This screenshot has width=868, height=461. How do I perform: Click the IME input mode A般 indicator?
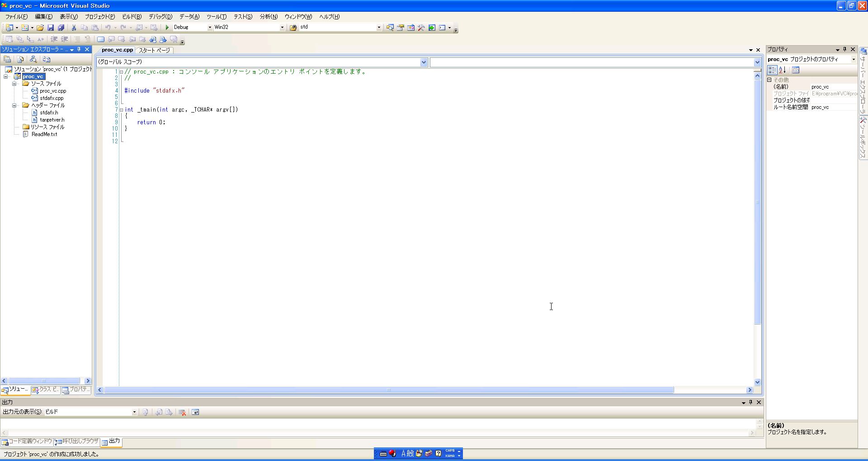tap(407, 453)
